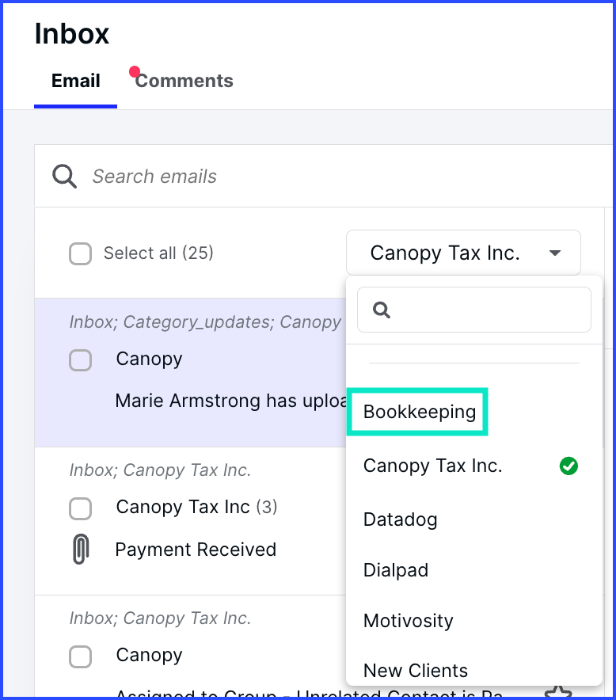Check the Marie Armstrong email checkbox
This screenshot has width=616, height=700.
pyautogui.click(x=80, y=360)
